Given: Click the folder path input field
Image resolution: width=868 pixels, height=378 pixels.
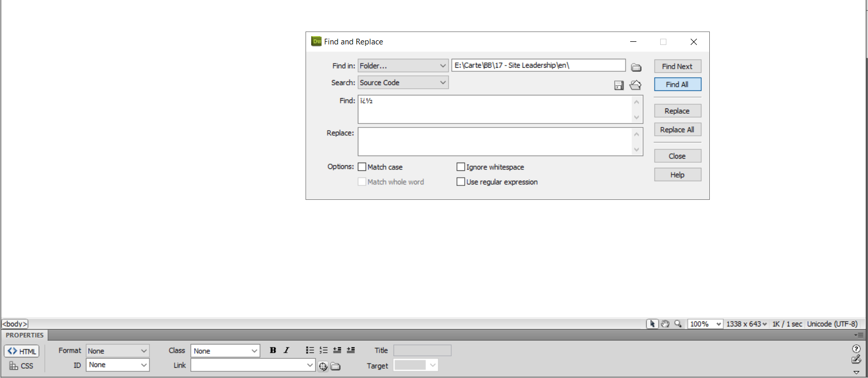Looking at the screenshot, I should pos(538,65).
